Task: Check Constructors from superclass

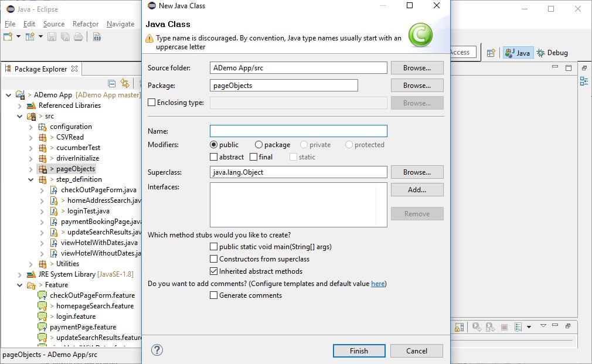Action: tap(214, 258)
